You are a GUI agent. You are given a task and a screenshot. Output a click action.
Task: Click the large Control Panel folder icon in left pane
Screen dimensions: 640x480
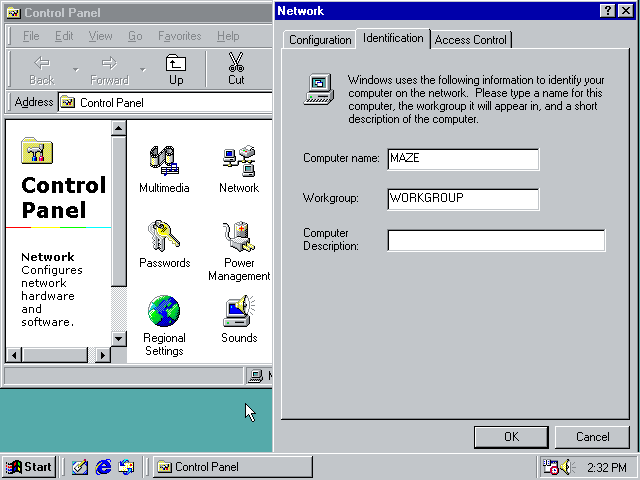point(37,151)
